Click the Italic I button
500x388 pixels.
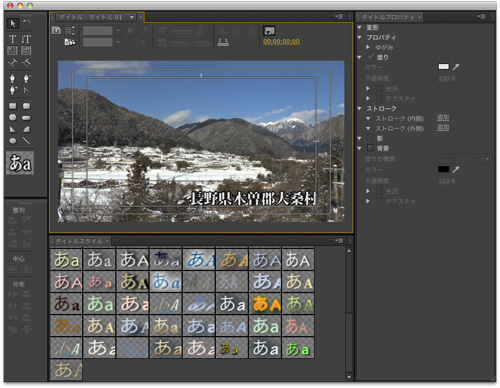click(144, 31)
